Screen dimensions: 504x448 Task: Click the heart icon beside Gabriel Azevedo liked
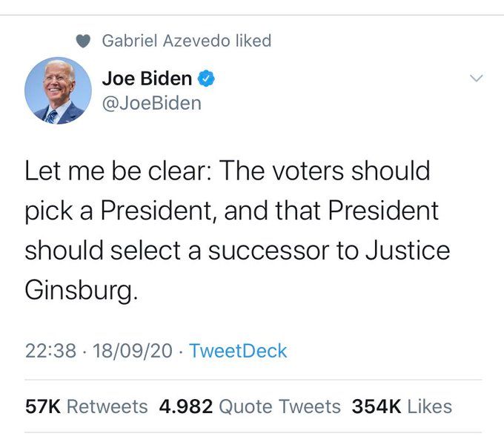coord(85,42)
